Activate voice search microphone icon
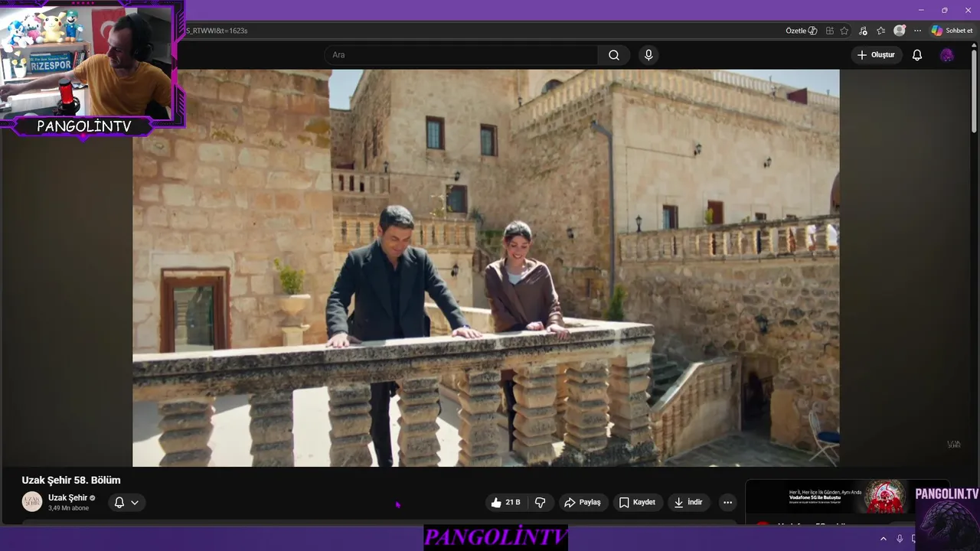The height and width of the screenshot is (551, 980). 648,55
